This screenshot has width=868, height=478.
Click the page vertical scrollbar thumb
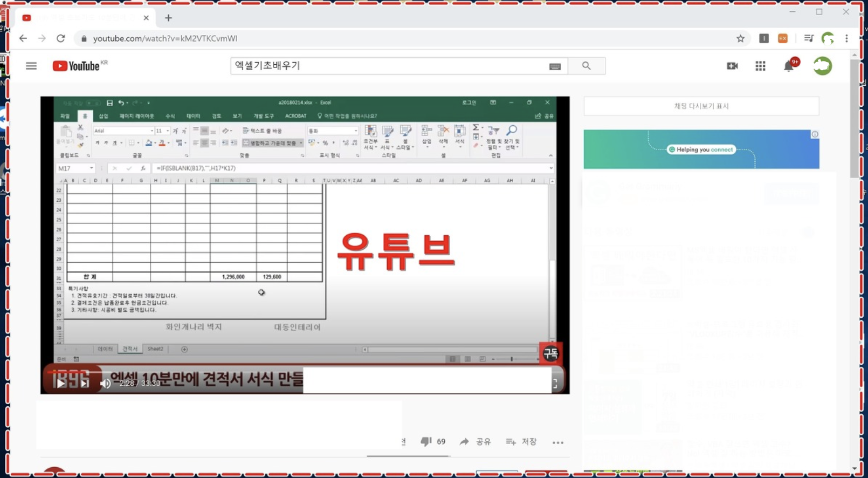(855, 119)
